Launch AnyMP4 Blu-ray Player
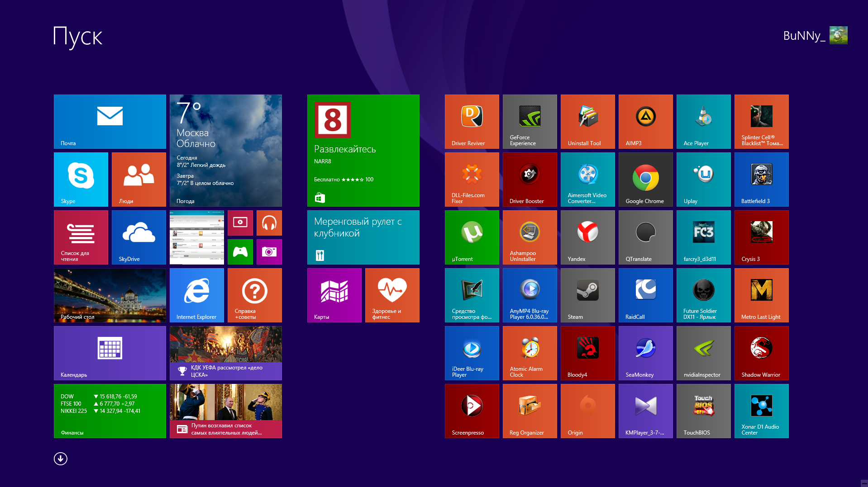This screenshot has width=868, height=487. 530,295
